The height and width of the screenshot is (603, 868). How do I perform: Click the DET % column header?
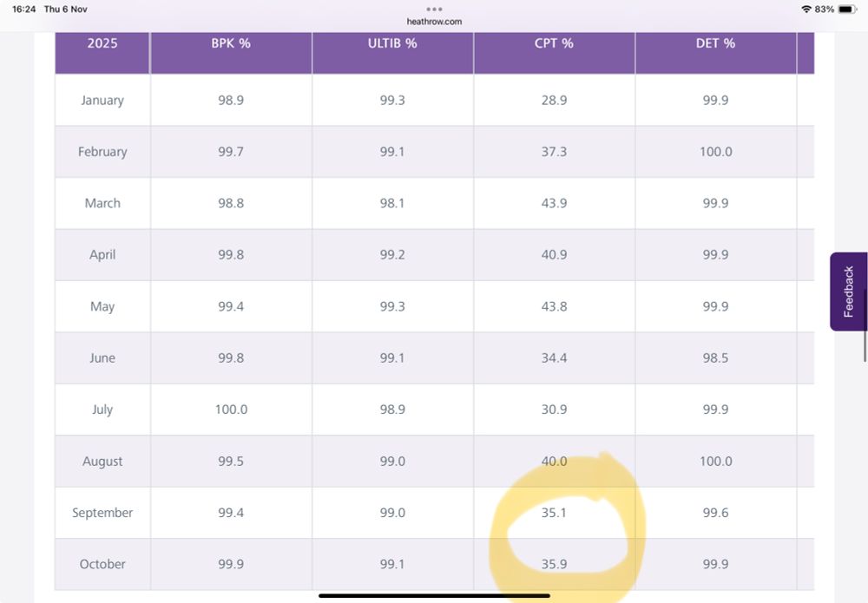(x=715, y=43)
